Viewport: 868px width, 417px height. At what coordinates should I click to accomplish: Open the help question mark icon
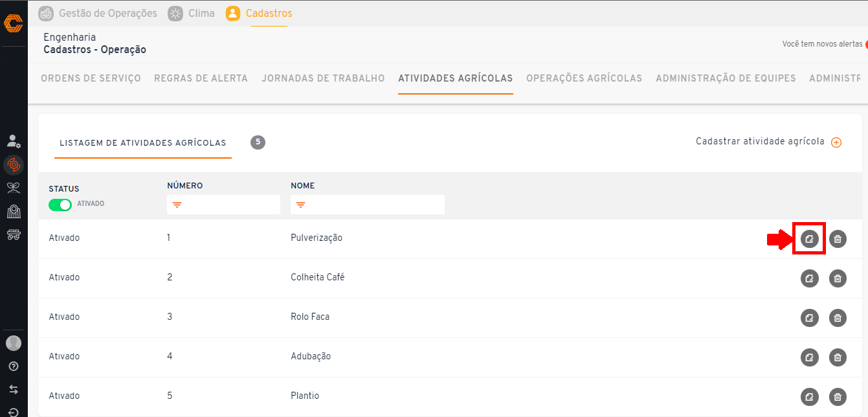(x=14, y=366)
